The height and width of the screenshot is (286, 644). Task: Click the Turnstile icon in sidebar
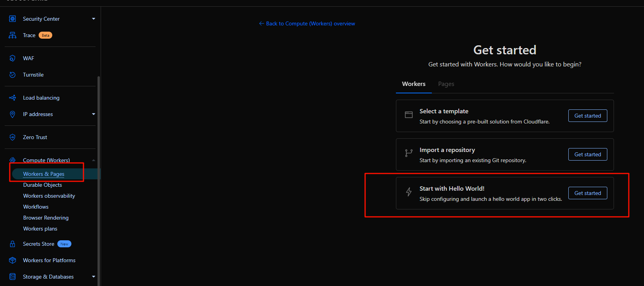point(12,75)
